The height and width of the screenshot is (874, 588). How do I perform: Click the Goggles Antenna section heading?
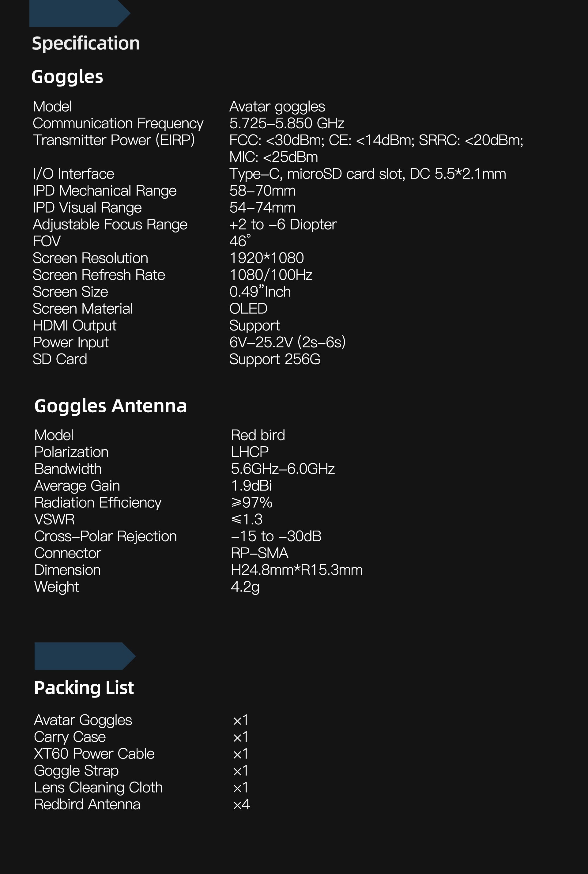pyautogui.click(x=111, y=406)
